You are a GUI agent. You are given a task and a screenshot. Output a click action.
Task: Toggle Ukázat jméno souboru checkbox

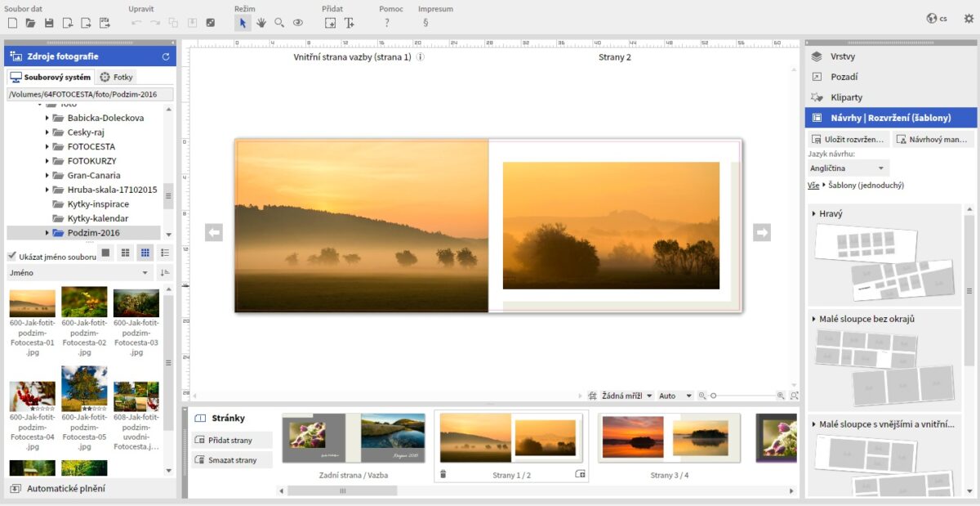12,256
